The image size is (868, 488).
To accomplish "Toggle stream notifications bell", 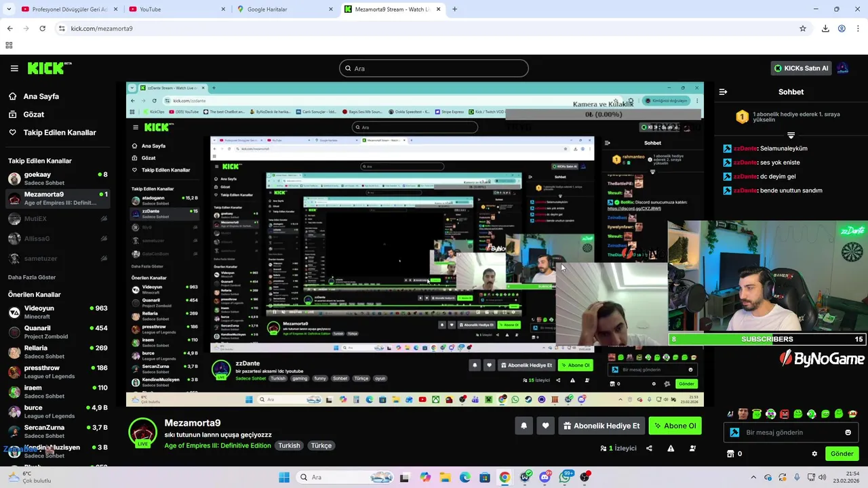I will [524, 426].
